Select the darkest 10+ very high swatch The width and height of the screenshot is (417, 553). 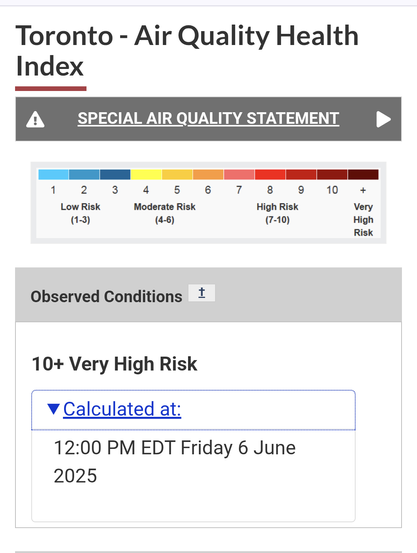(x=363, y=174)
